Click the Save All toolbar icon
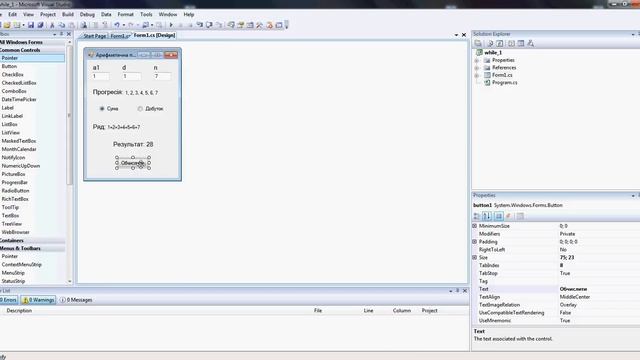Screen dimensions: 640x360 click(x=40, y=25)
